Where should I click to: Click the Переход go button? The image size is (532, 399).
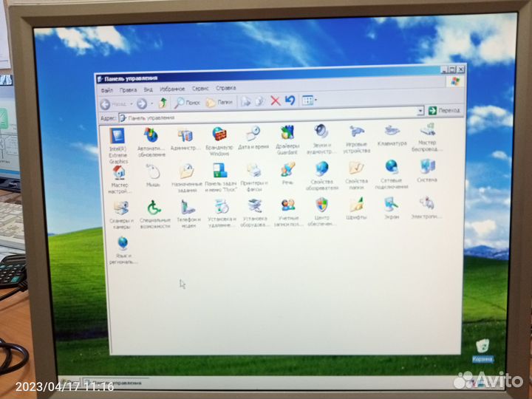coord(444,110)
